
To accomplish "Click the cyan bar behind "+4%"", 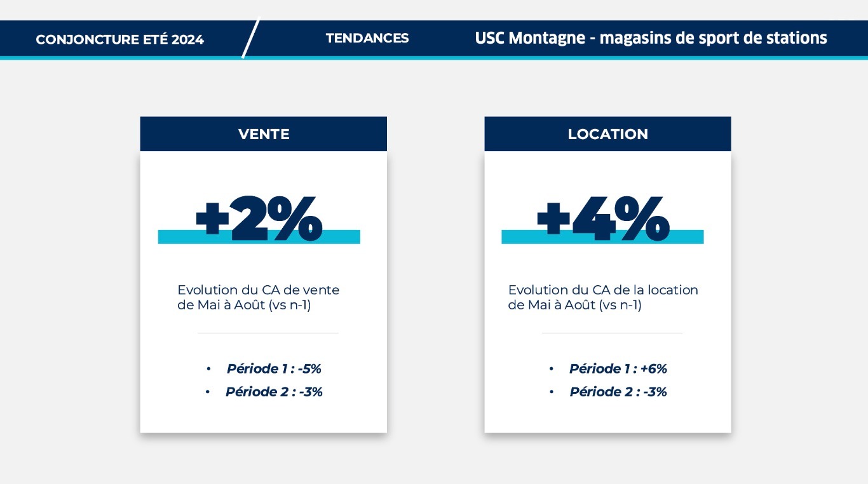I will pos(688,238).
